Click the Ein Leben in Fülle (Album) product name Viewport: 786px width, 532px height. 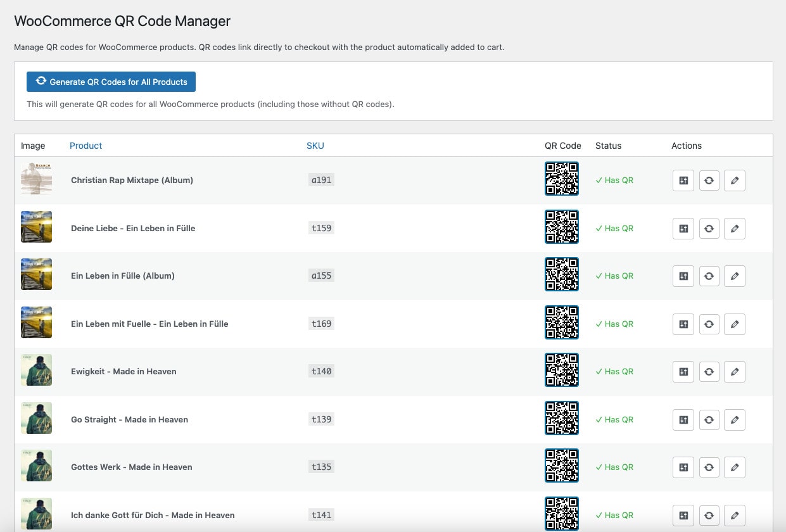pyautogui.click(x=122, y=276)
